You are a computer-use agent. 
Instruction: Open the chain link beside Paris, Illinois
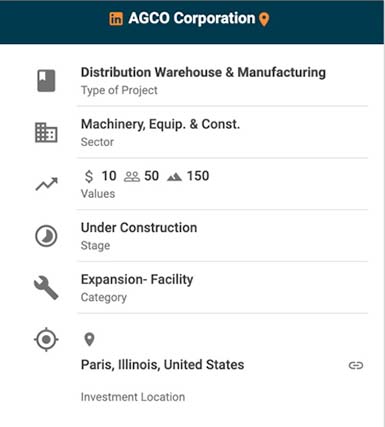click(356, 365)
